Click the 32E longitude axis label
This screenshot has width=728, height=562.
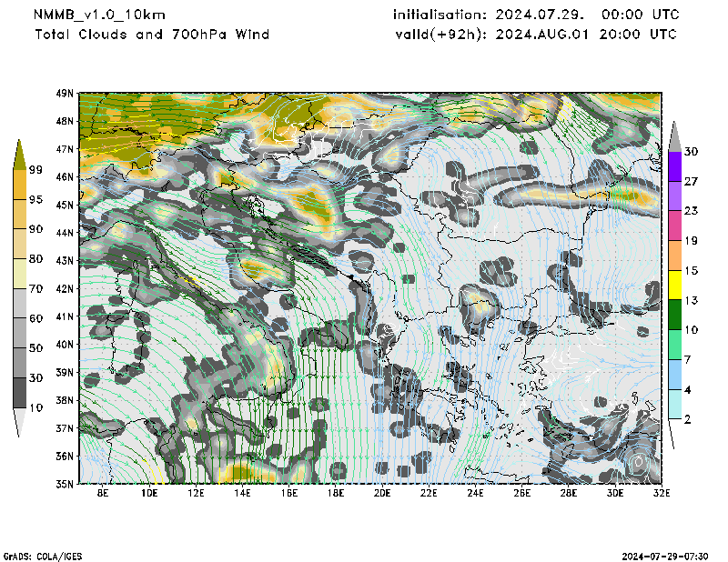click(x=662, y=493)
